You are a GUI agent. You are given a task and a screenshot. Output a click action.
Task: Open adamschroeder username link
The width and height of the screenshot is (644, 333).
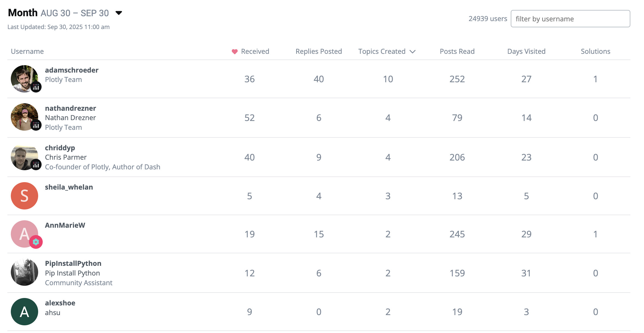click(72, 70)
